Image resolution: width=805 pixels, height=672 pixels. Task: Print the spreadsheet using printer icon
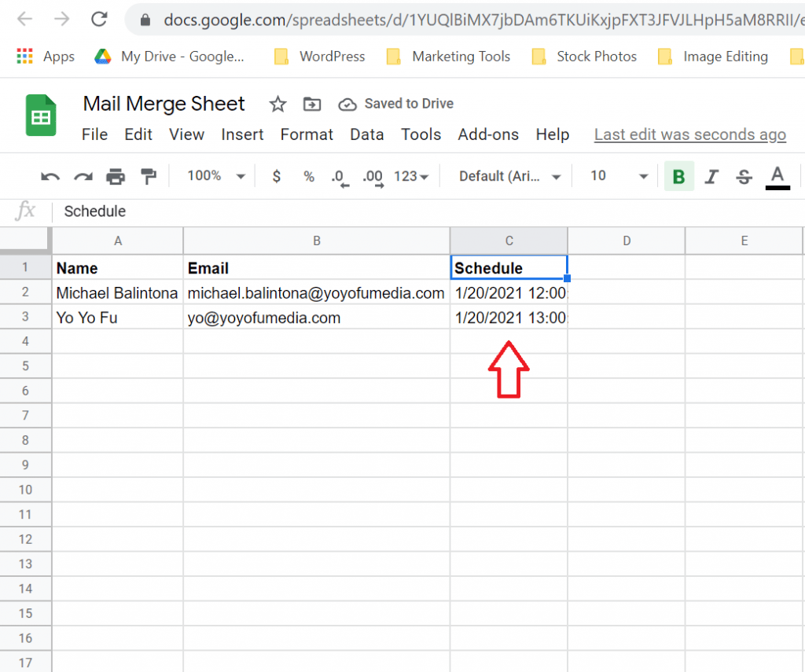116,177
